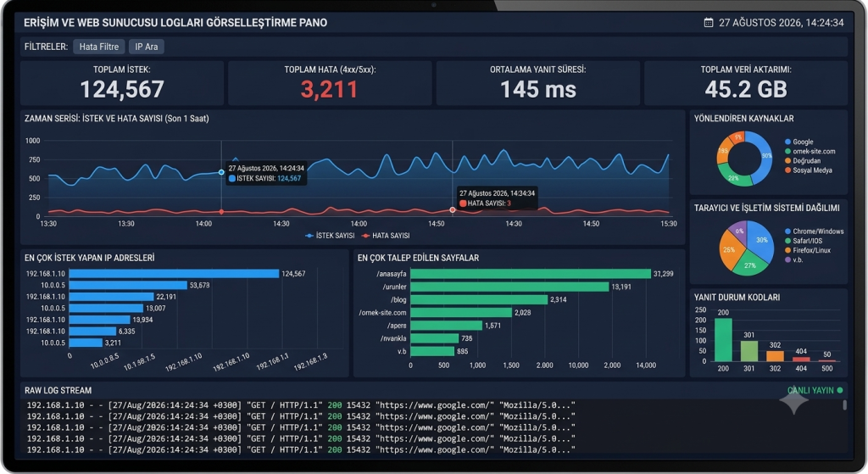
Task: Click the Chrome/Windows legend dot
Action: tap(787, 231)
